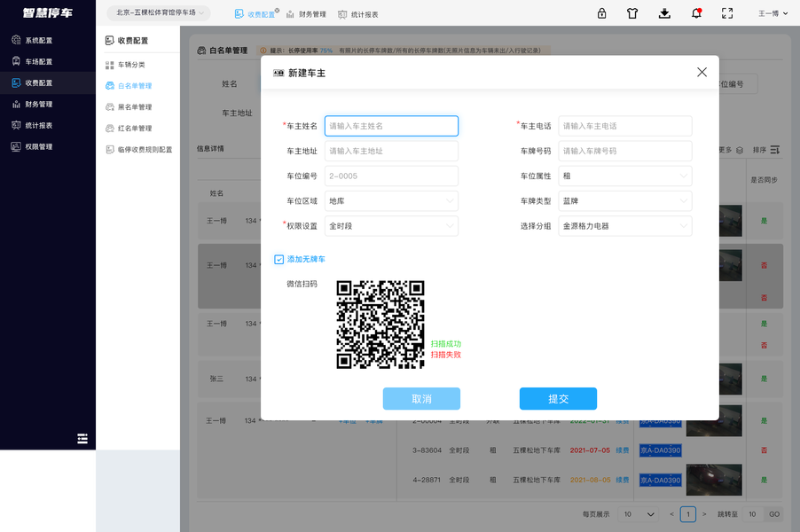Focus the 车主姓名 input field
The image size is (800, 532).
click(391, 126)
